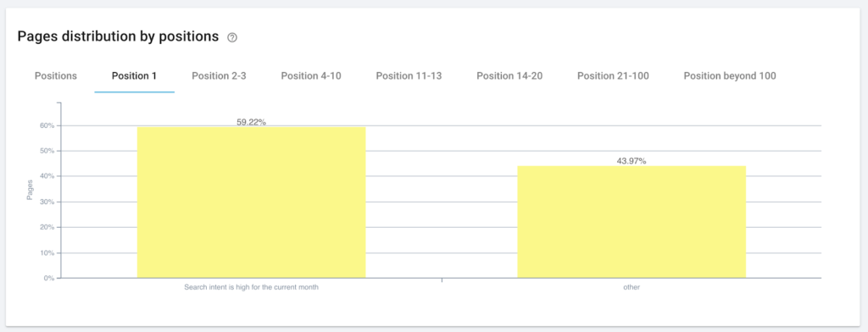Click the 60% y-axis tick label

tap(47, 125)
